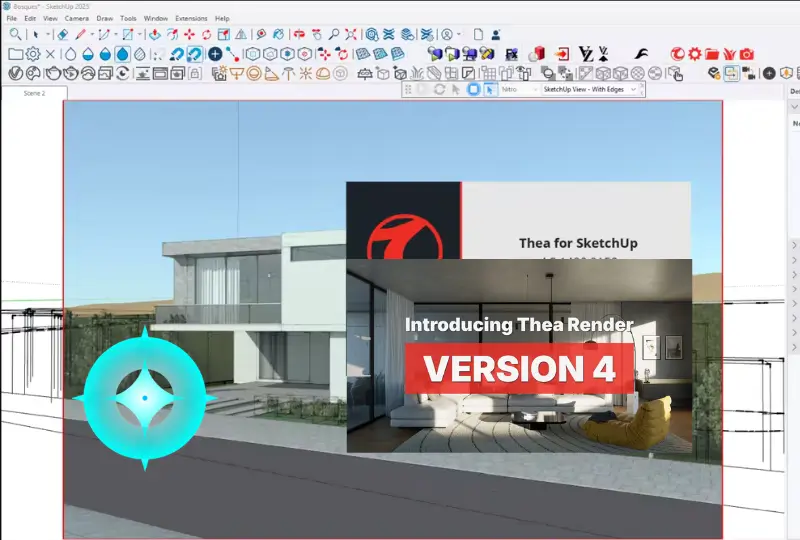Collapse the tray's top down-chevron

tap(794, 107)
